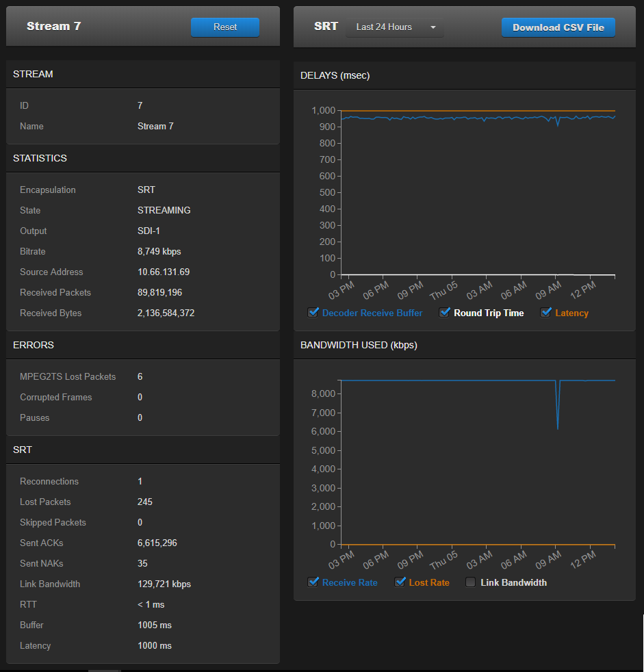Click the SRT section header
The width and height of the screenshot is (644, 672).
click(x=22, y=450)
